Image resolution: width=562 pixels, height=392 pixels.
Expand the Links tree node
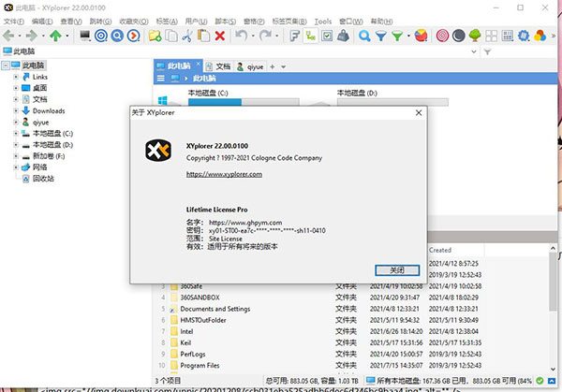point(16,77)
